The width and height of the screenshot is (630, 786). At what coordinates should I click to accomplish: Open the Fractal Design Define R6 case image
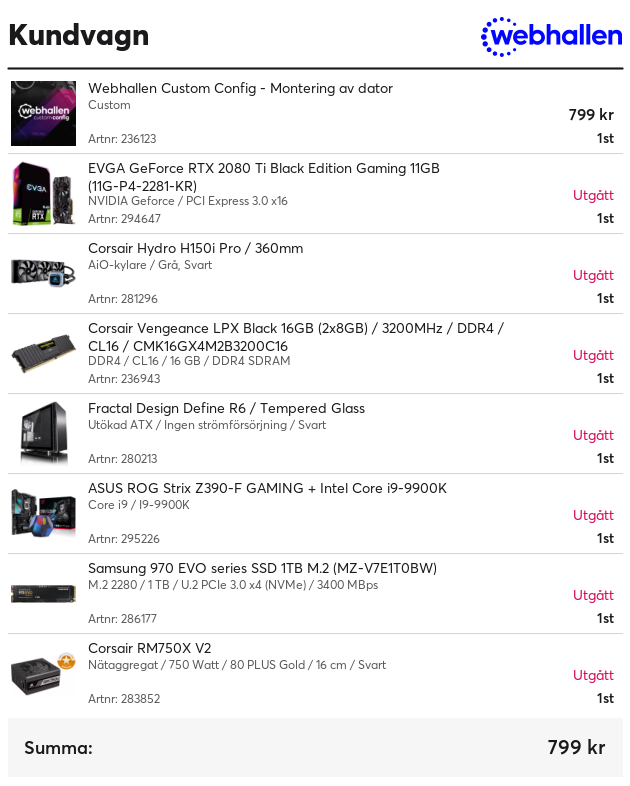tap(44, 434)
